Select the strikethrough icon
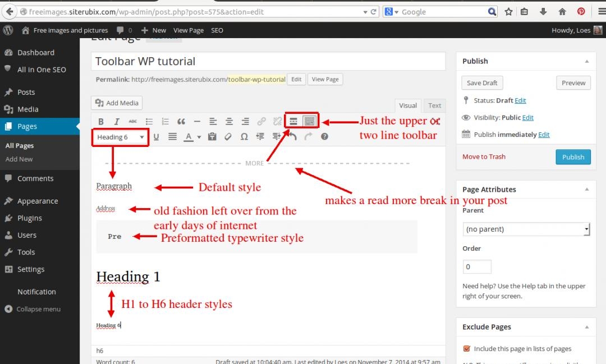 pos(133,121)
